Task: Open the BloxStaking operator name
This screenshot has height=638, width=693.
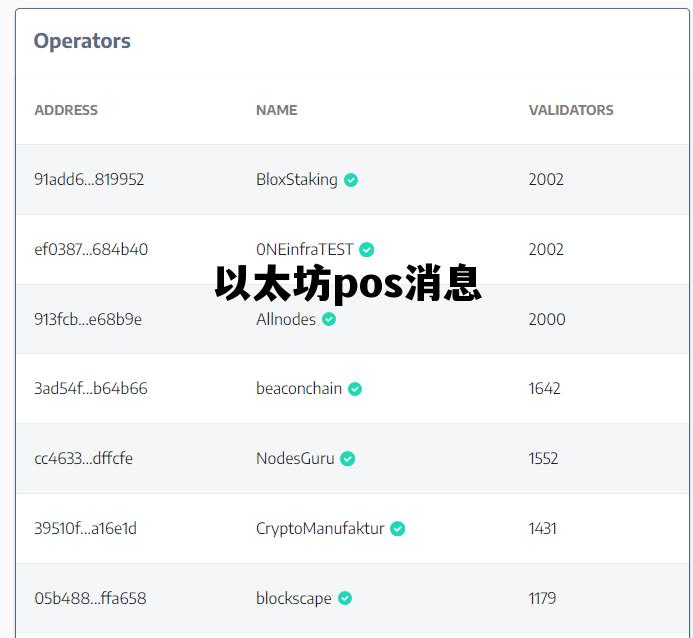Action: pyautogui.click(x=297, y=179)
